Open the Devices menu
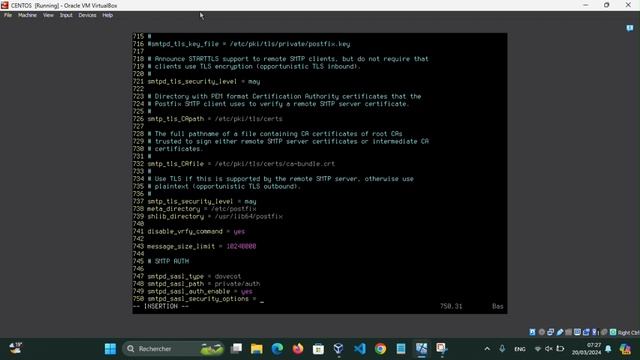 click(87, 15)
